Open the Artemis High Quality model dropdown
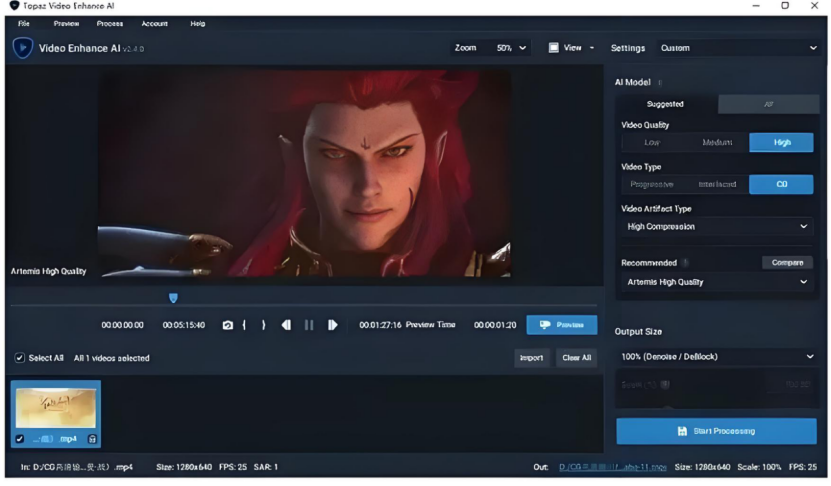Image resolution: width=831 pixels, height=486 pixels. tap(717, 282)
